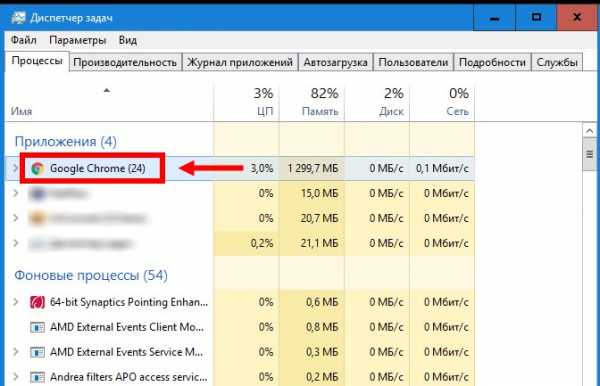Viewport: 600px width, 386px height.
Task: Expand the Andrea filters APO access service
Action: click(x=15, y=377)
